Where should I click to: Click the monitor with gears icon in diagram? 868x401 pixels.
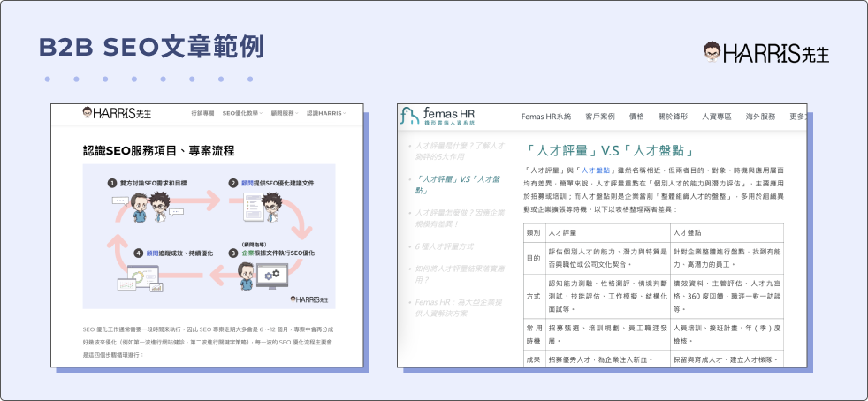point(272,278)
